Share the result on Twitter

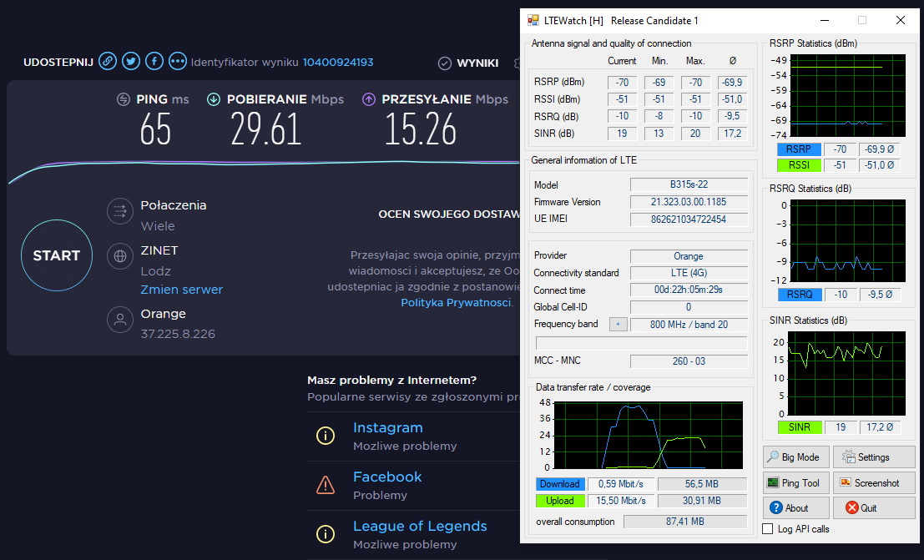click(131, 61)
